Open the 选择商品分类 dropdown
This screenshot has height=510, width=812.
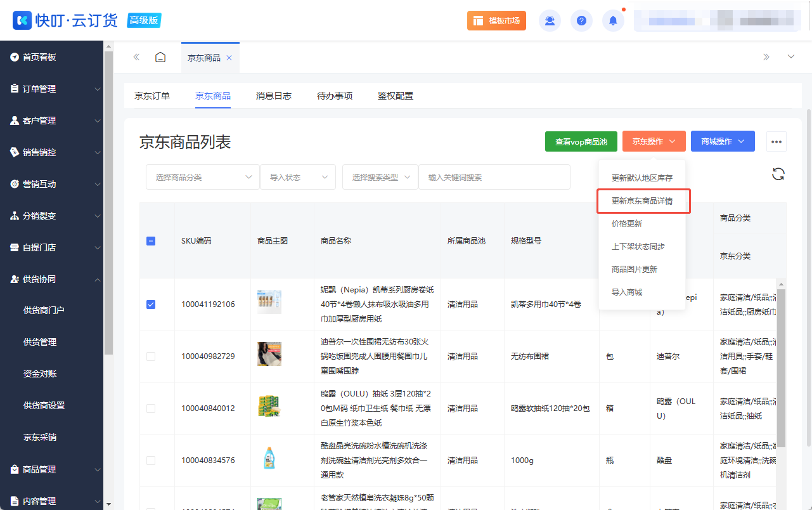pos(203,177)
